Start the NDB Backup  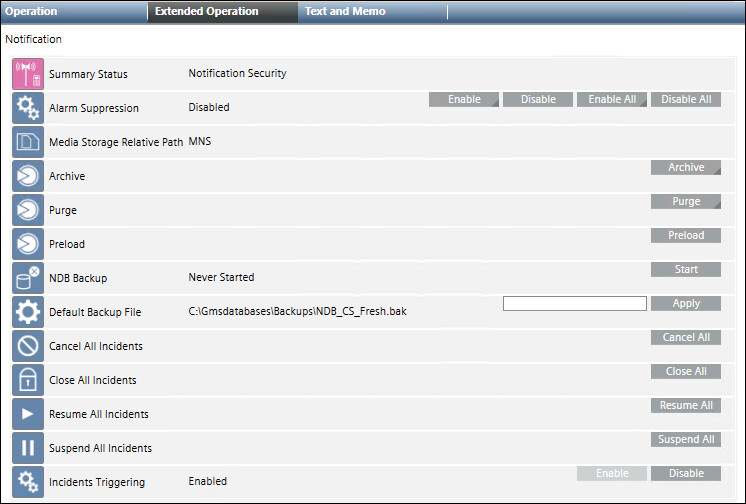686,270
